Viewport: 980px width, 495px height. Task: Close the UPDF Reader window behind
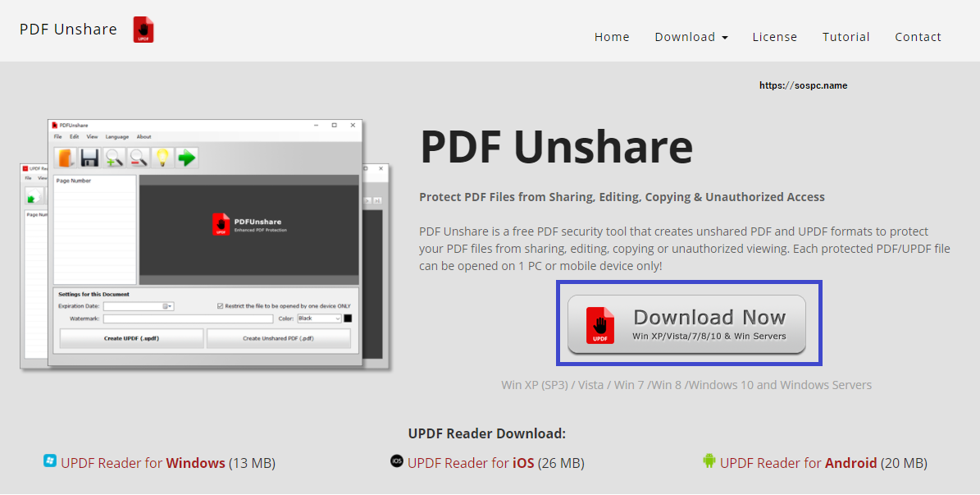pyautogui.click(x=382, y=168)
